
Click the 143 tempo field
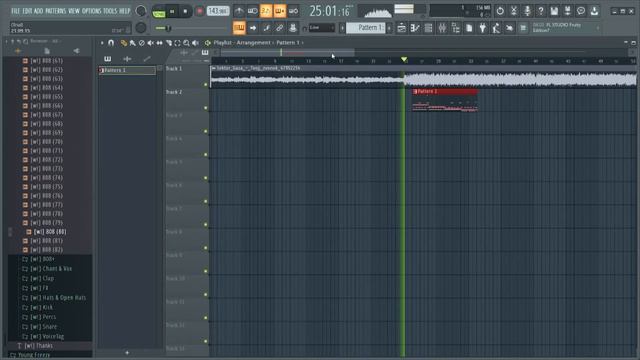click(218, 11)
